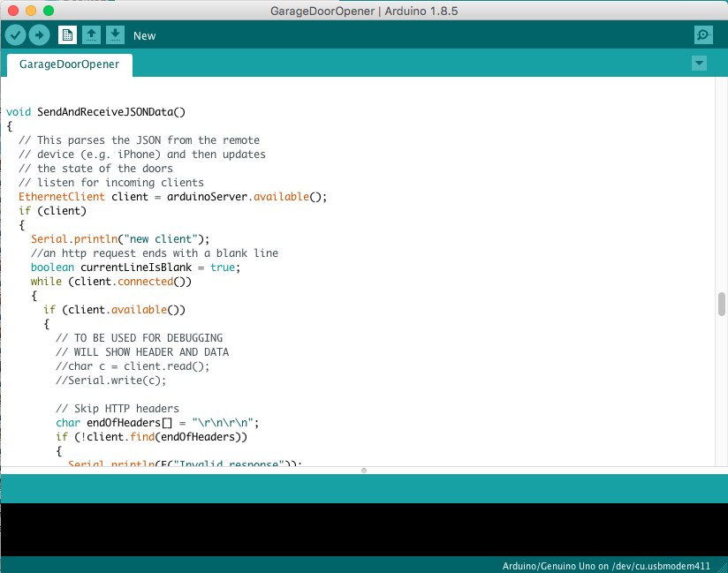Click comment '//an http request ends with a blank line'
The width and height of the screenshot is (728, 573).
click(x=155, y=253)
